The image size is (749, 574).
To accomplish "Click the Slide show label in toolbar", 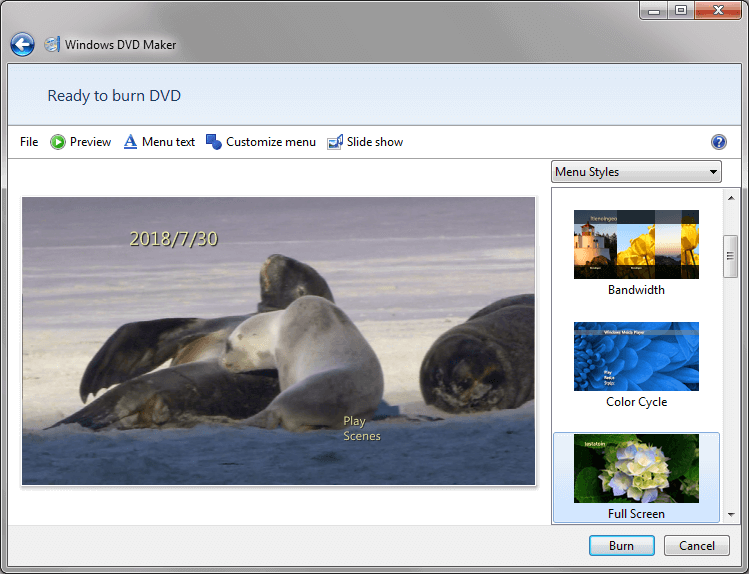I will tap(375, 142).
